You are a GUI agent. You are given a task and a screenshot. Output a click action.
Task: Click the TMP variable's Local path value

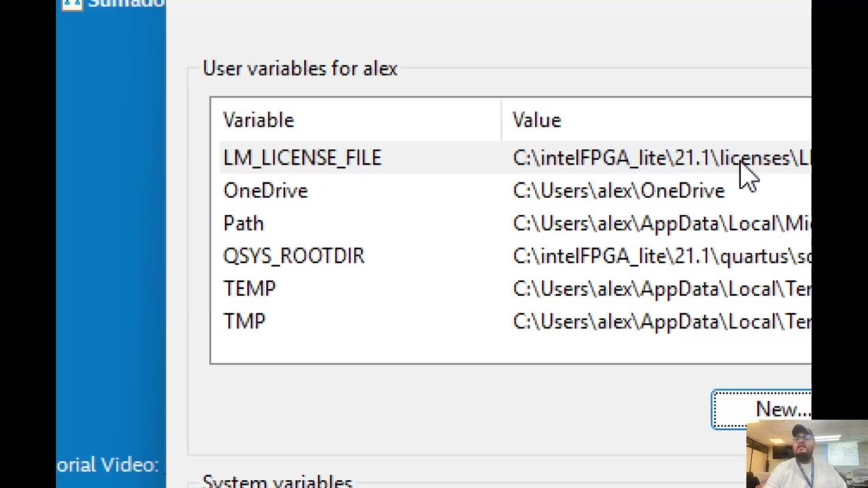pyautogui.click(x=661, y=321)
